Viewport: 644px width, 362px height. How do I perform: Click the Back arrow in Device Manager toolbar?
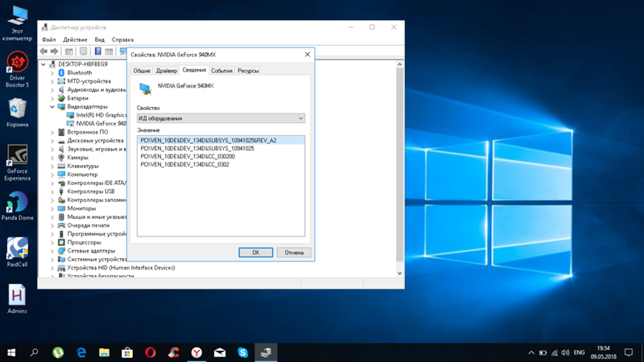(x=43, y=51)
